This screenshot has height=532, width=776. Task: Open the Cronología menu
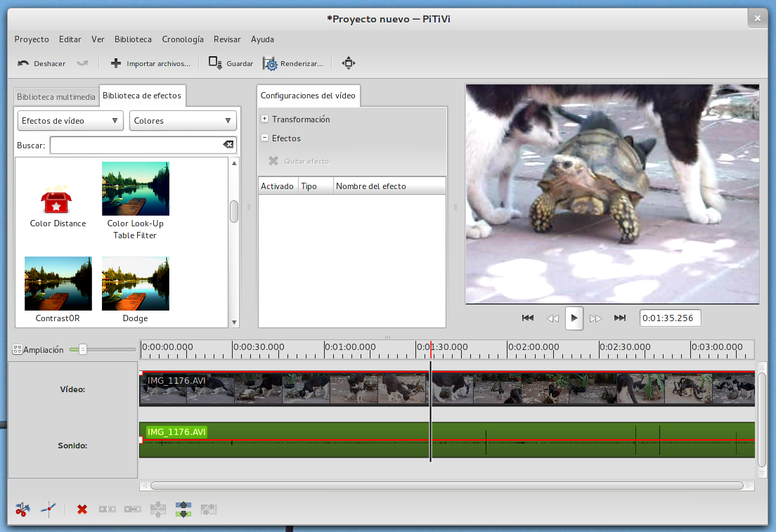(182, 39)
